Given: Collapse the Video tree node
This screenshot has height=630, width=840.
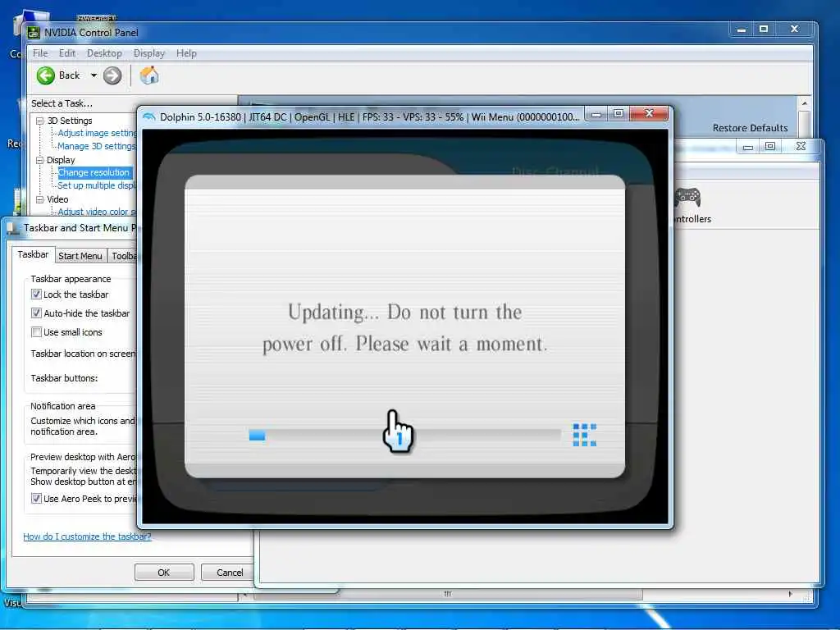Looking at the screenshot, I should (39, 199).
